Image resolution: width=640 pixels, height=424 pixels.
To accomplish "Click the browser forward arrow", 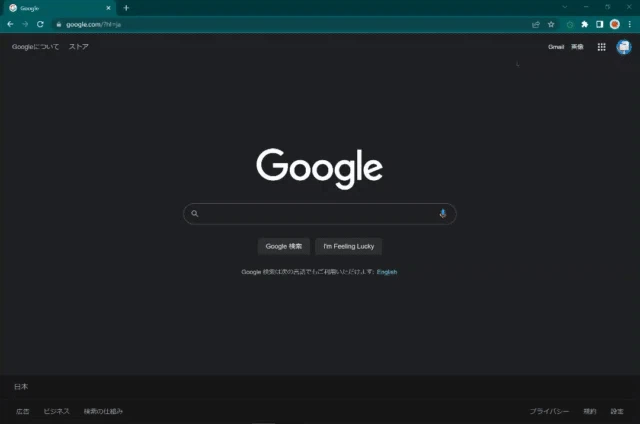I will pos(25,24).
